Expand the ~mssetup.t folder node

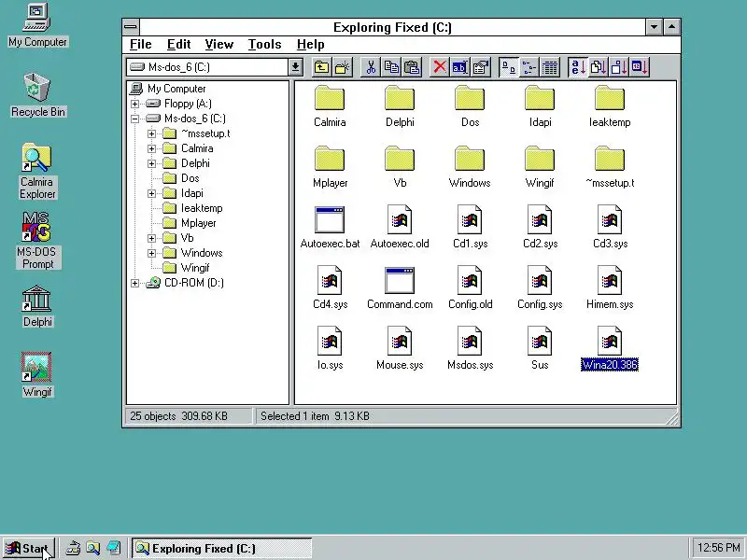pyautogui.click(x=151, y=133)
